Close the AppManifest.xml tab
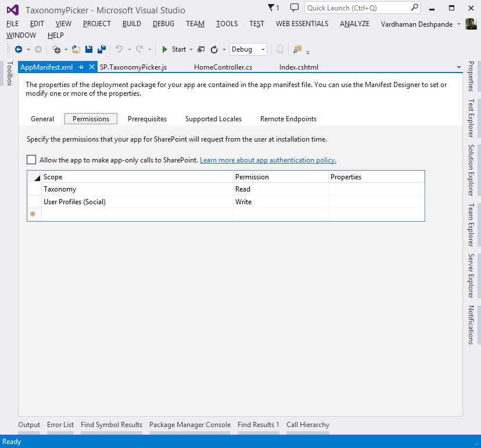The image size is (481, 448). (91, 67)
